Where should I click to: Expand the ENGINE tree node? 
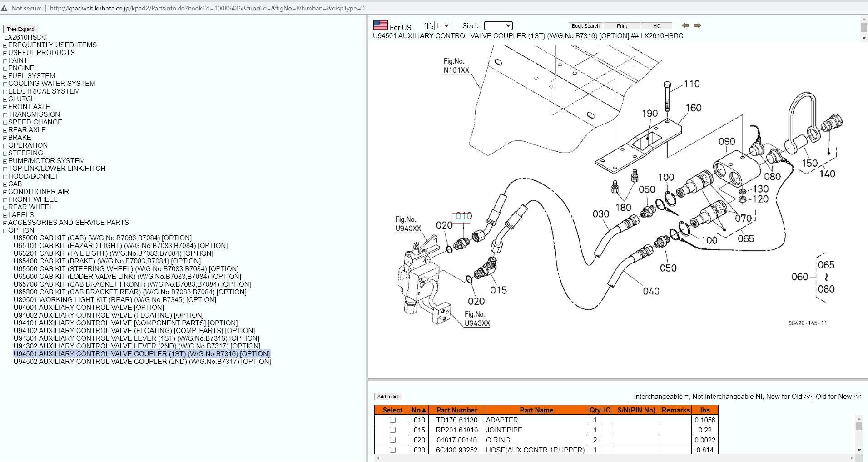pos(5,69)
